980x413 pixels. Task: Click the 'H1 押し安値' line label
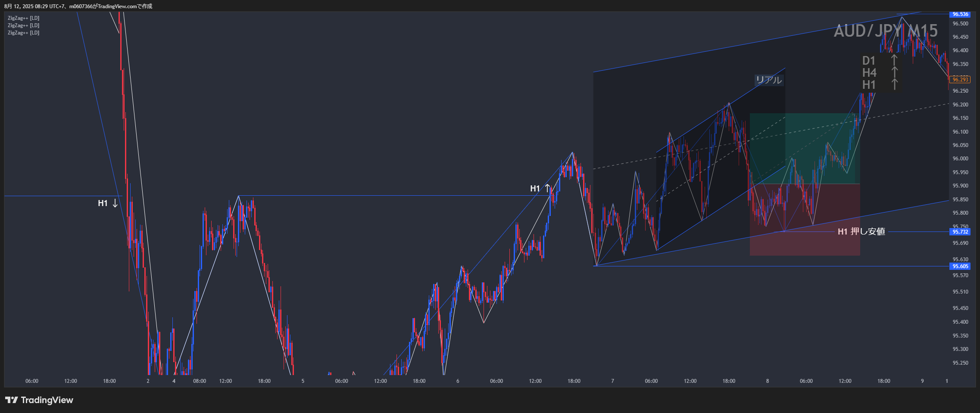point(861,232)
